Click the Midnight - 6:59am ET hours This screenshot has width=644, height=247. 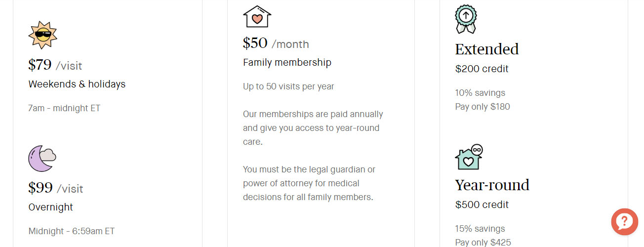click(72, 231)
